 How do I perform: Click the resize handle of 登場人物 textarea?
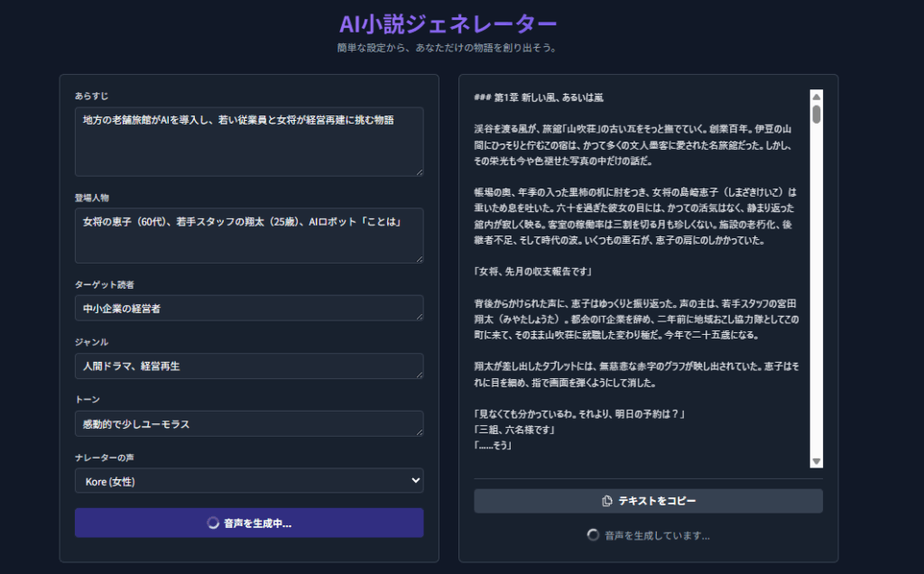418,258
